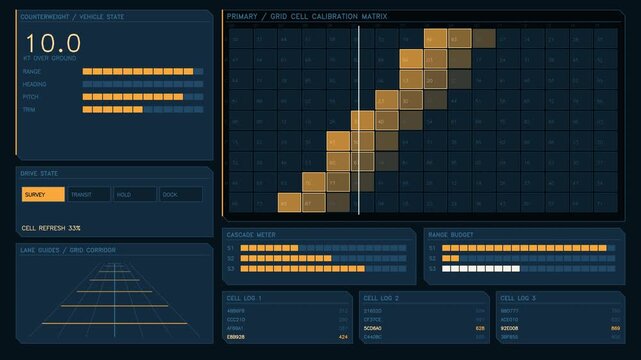This screenshot has width=641, height=360.
Task: Click value 424 in Cell Log 1
Action: [x=343, y=337]
